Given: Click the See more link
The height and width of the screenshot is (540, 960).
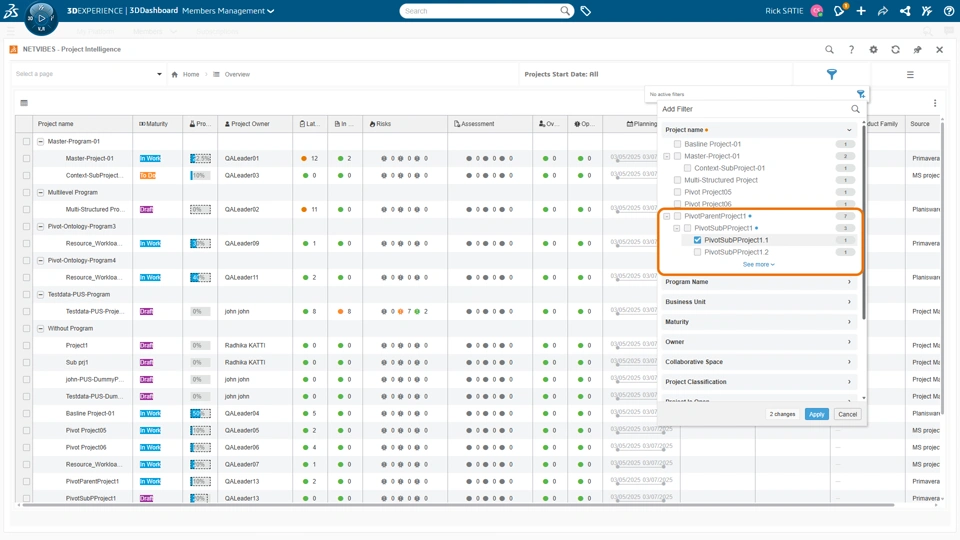Looking at the screenshot, I should click(759, 264).
